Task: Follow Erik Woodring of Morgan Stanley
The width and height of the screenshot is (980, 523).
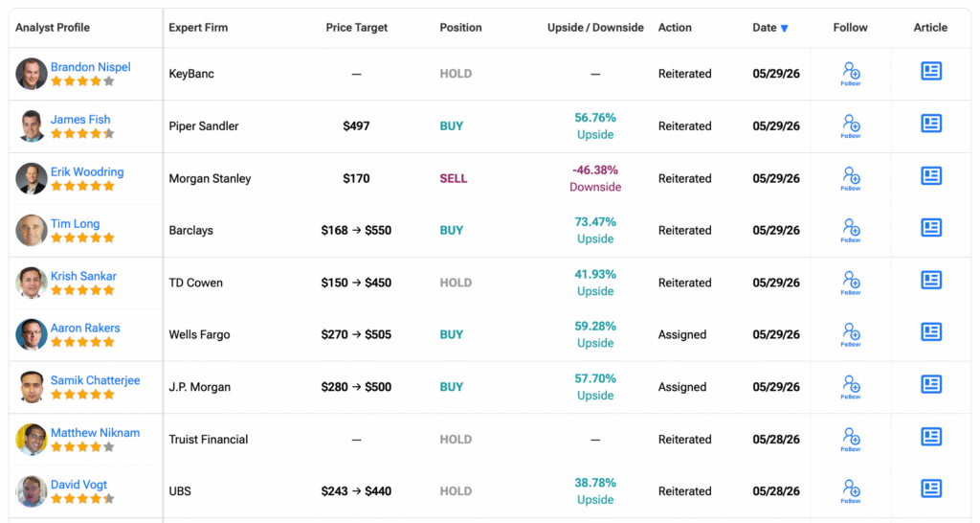Action: coord(851,178)
